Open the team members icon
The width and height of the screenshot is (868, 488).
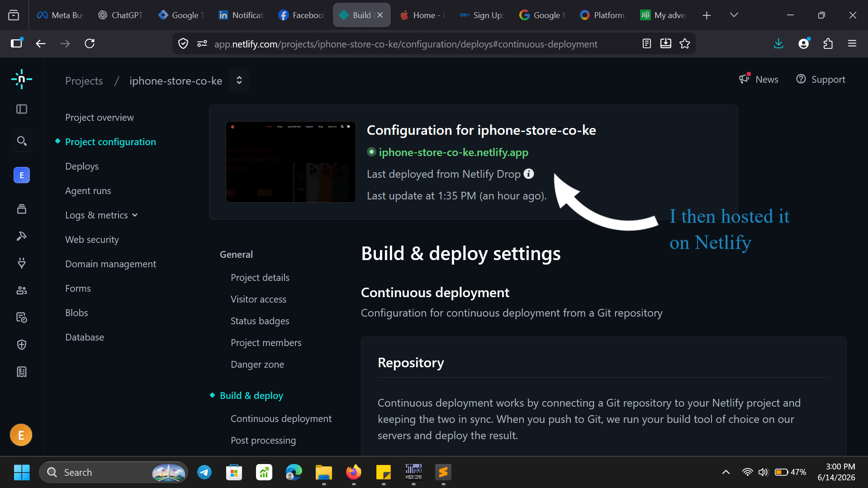pos(22,290)
